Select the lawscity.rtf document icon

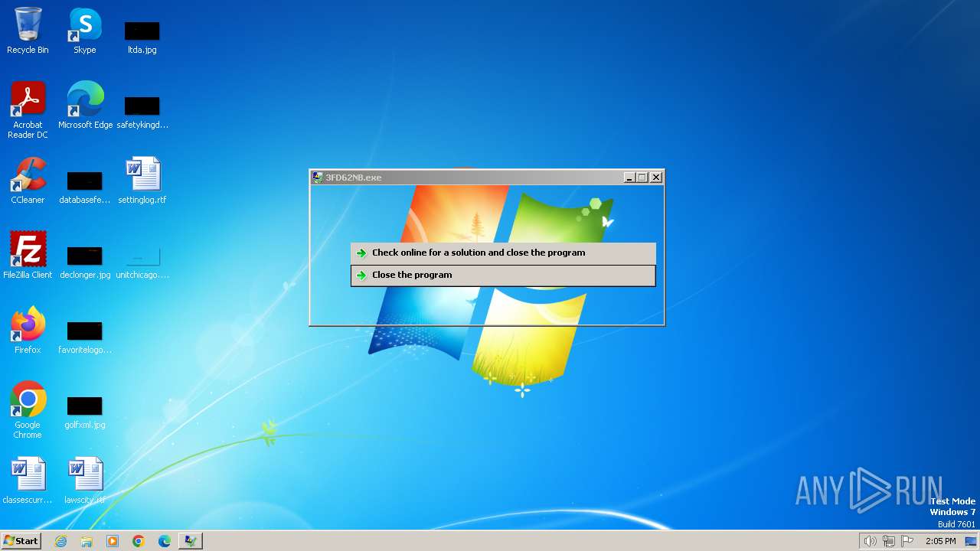[x=85, y=481]
